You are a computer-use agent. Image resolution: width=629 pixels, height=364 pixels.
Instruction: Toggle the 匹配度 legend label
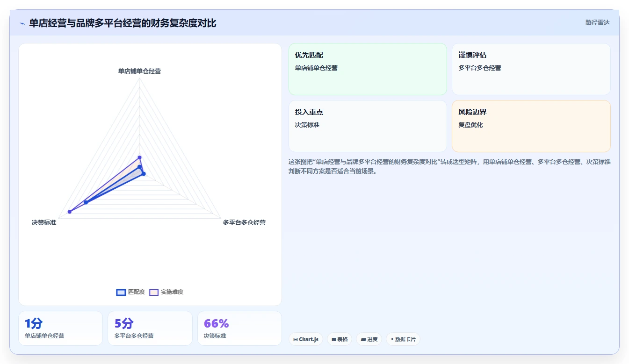pyautogui.click(x=137, y=292)
